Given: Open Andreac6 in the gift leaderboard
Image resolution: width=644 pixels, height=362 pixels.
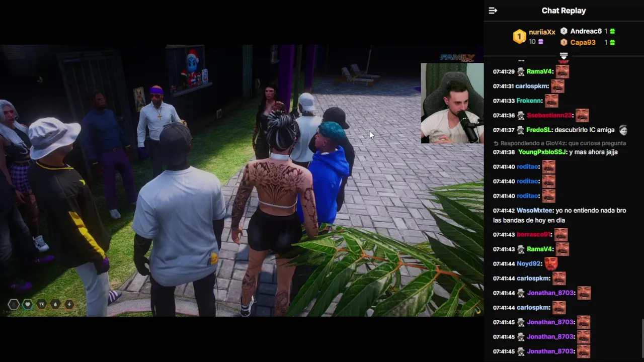Looking at the screenshot, I should coord(586,31).
